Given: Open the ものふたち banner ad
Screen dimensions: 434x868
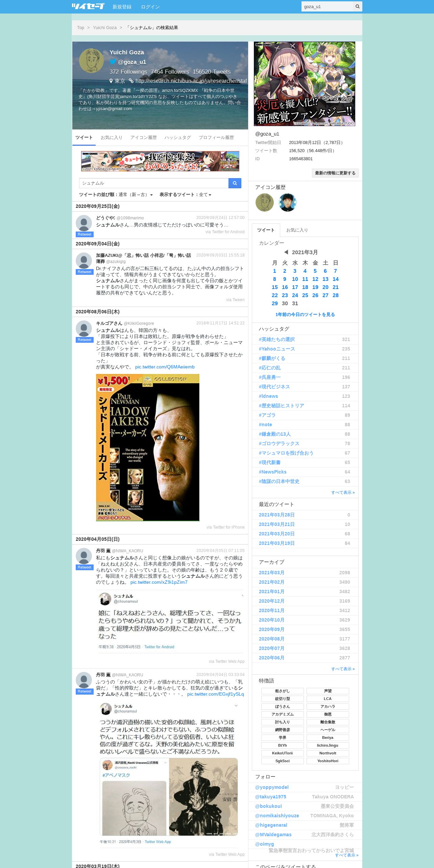Looking at the screenshot, I should click(x=160, y=161).
